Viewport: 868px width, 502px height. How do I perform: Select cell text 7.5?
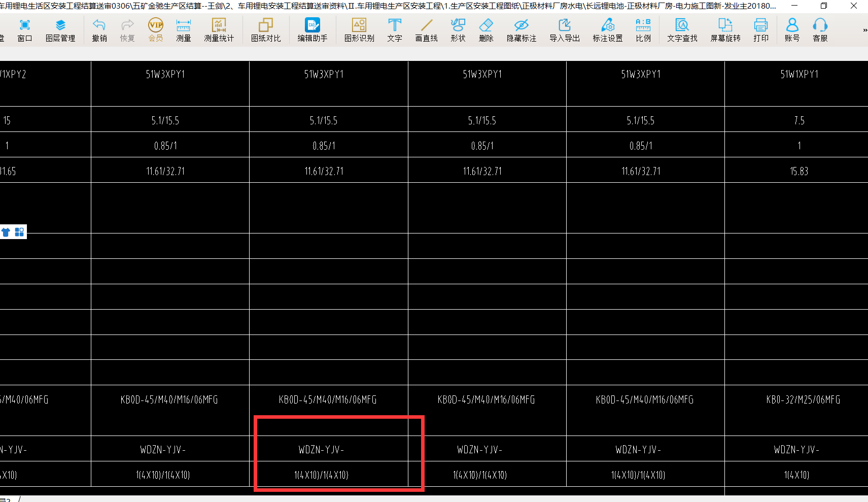(x=799, y=120)
